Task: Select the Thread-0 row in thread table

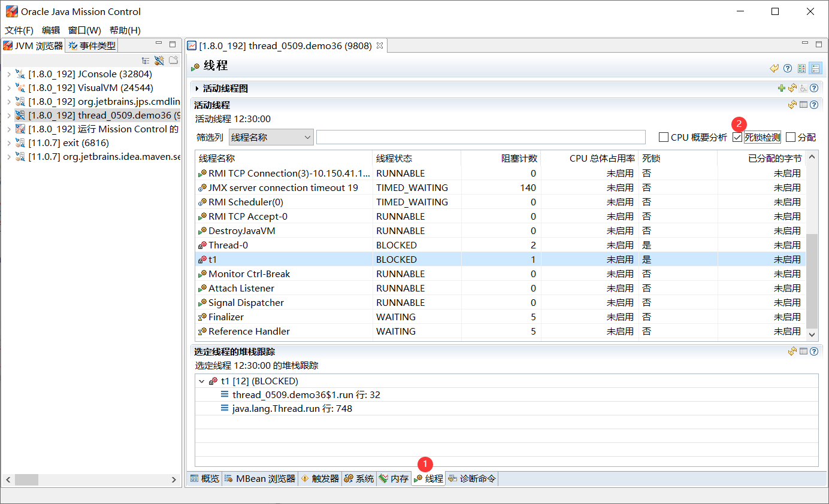Action: tap(501, 245)
